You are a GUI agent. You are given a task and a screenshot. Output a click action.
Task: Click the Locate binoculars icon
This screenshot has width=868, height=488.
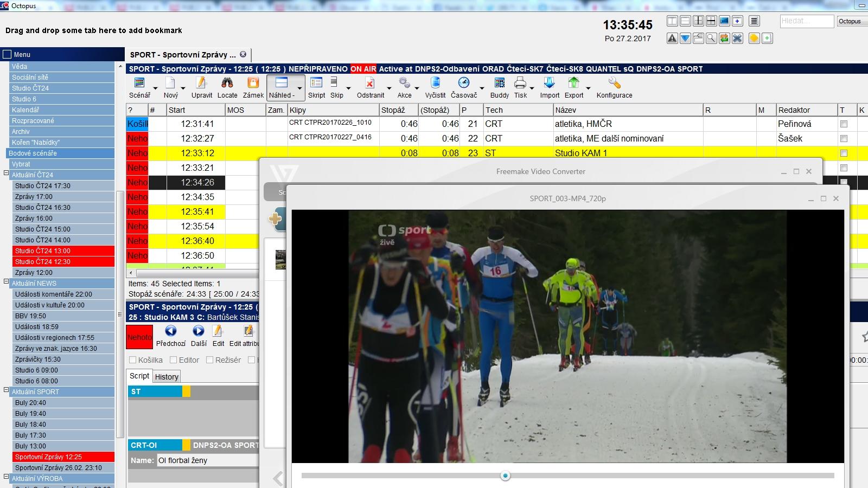tap(227, 83)
